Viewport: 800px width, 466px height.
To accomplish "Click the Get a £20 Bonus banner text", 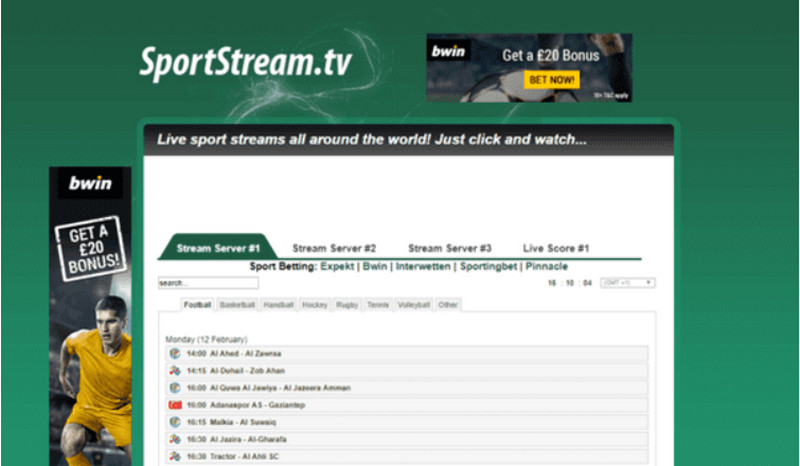I will coord(551,55).
